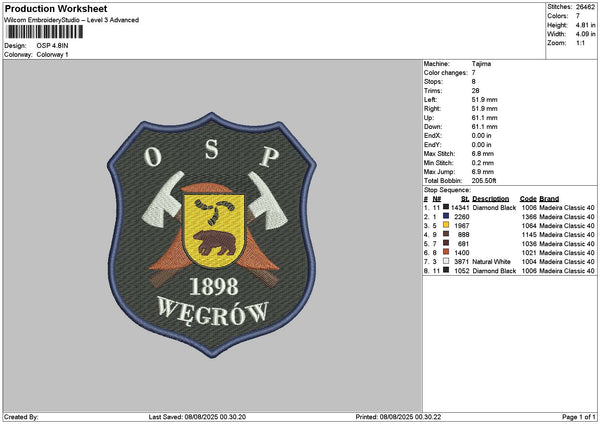Click the 'Production Worksheet' title
The width and height of the screenshot is (600, 424).
click(56, 9)
